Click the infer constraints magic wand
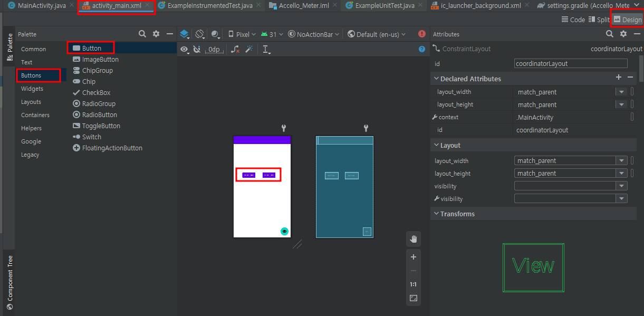644x316 pixels. click(x=249, y=49)
